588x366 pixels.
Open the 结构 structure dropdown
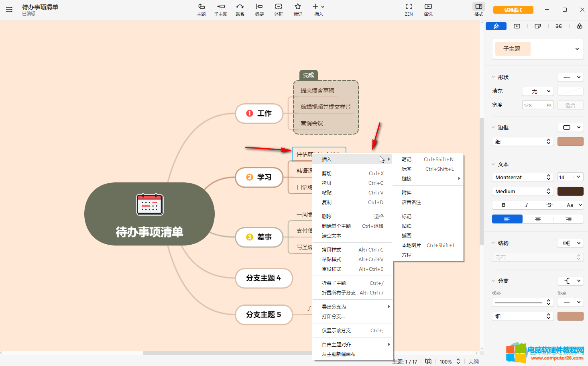click(570, 243)
